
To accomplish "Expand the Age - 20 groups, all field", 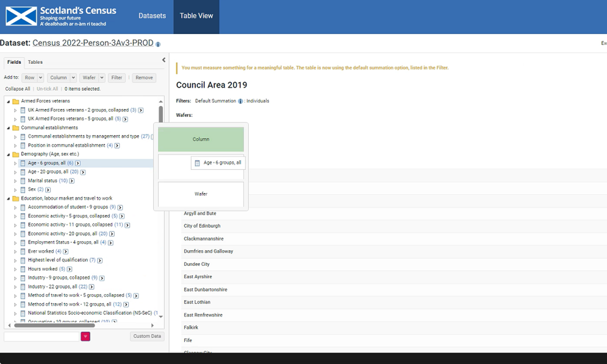I will [15, 172].
